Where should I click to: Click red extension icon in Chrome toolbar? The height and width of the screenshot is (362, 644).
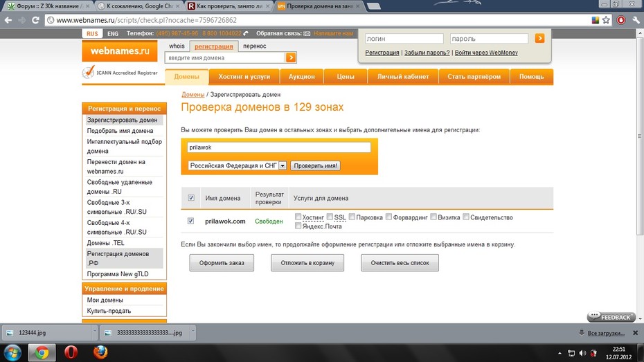point(621,20)
